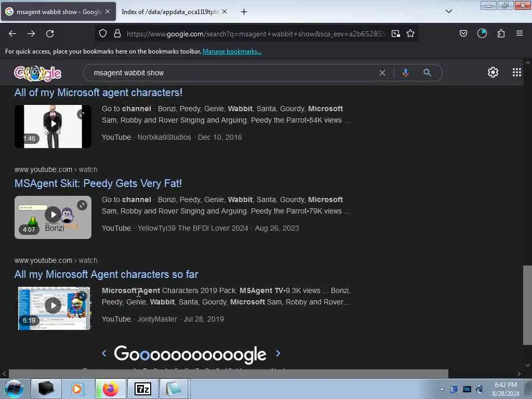Select the msagent wabbit show tab
532x399 pixels.
pos(58,12)
